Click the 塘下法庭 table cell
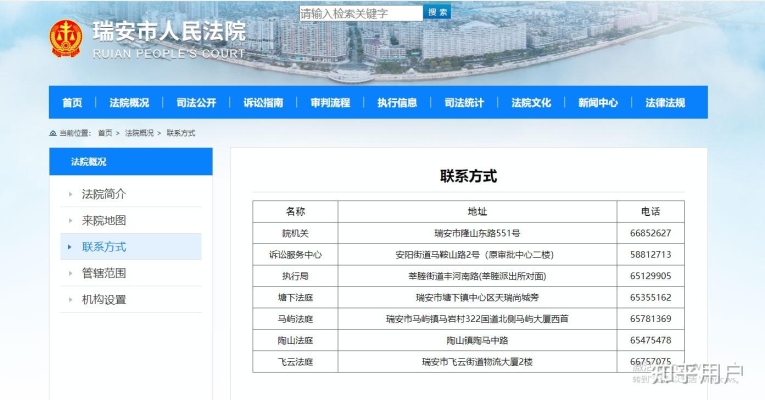 click(x=295, y=298)
